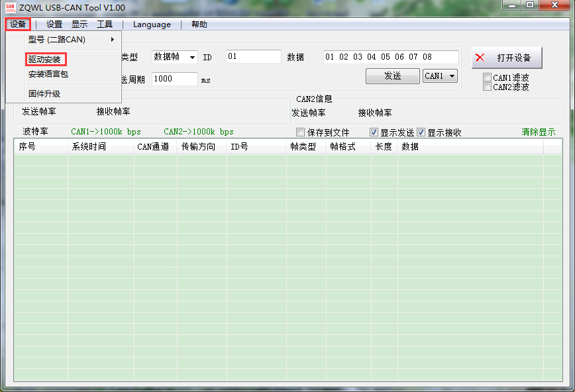Click the 序号 column header
This screenshot has height=392, width=575.
[x=40, y=147]
